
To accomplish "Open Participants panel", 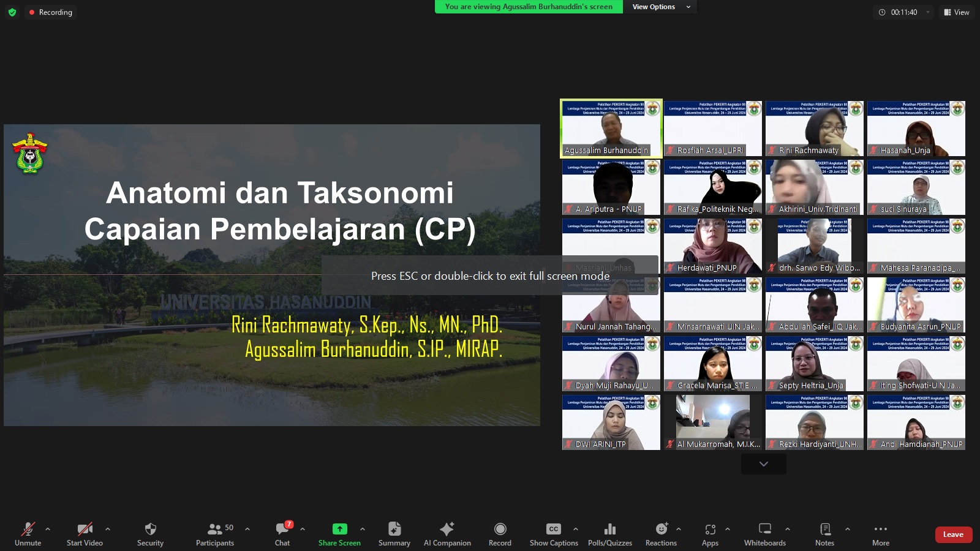I will click(x=215, y=534).
